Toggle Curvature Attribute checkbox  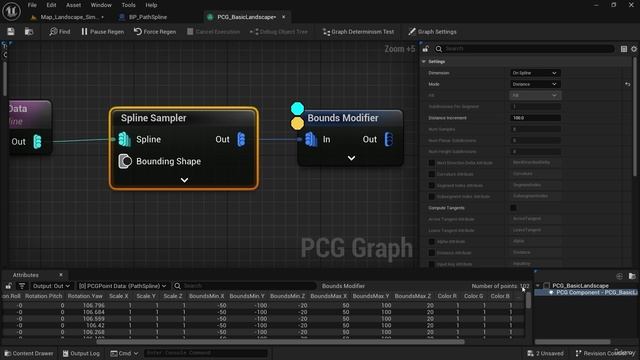coord(431,174)
